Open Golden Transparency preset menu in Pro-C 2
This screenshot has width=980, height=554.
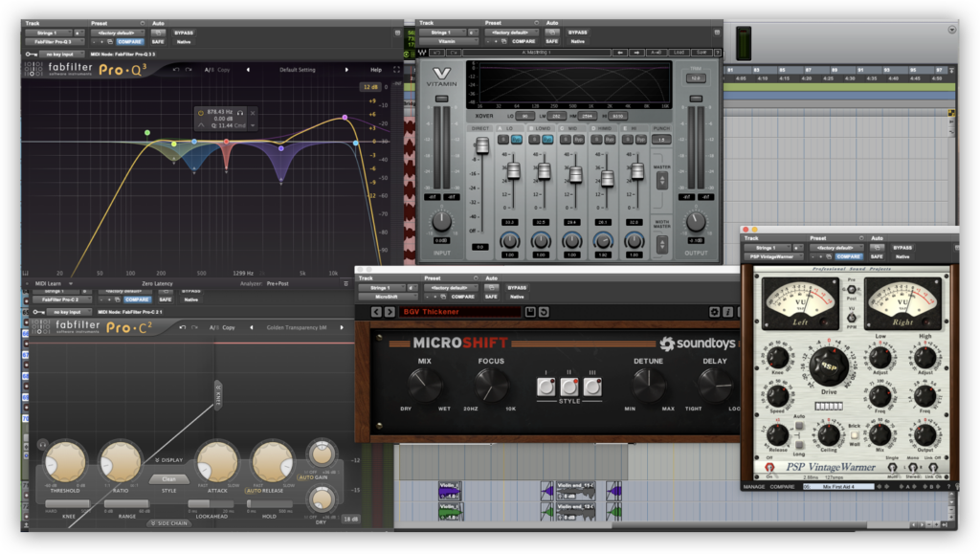pos(297,327)
